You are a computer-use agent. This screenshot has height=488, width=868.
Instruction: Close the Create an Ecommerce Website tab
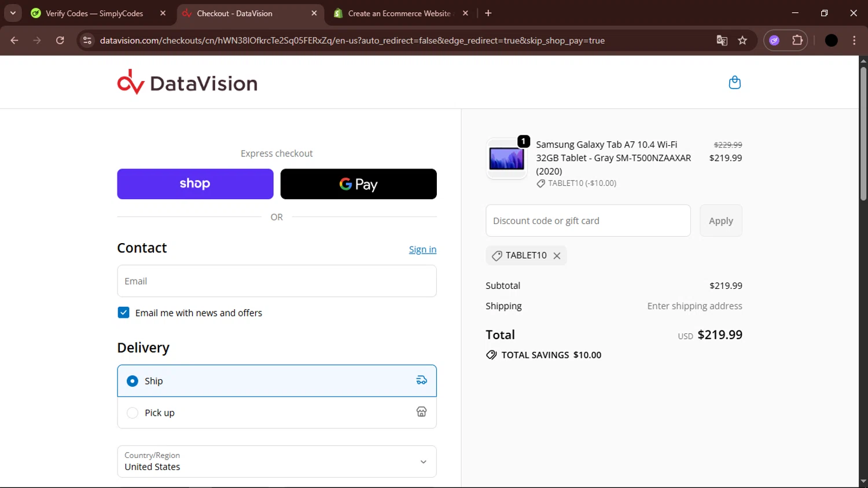[x=465, y=13]
